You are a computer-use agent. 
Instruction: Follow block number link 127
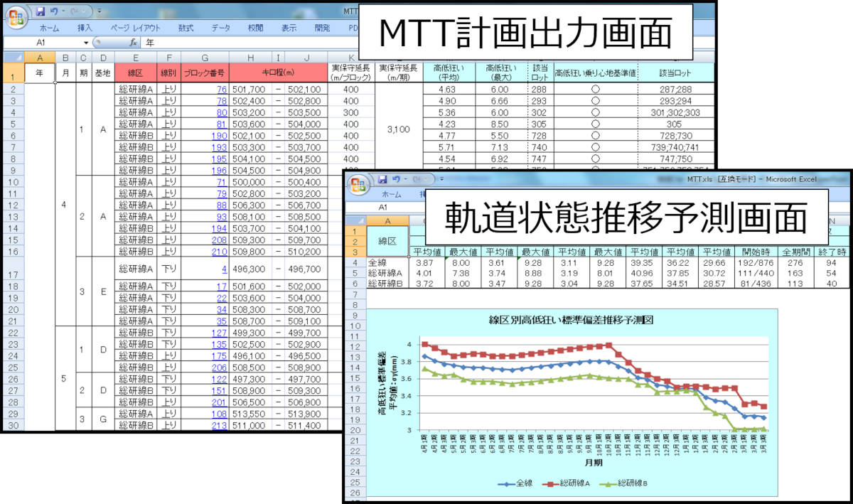point(219,332)
